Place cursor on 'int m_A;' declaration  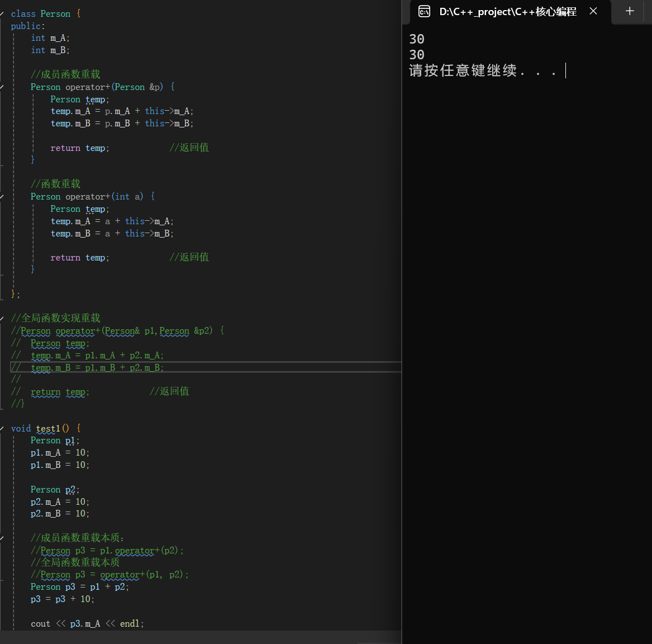coord(50,38)
